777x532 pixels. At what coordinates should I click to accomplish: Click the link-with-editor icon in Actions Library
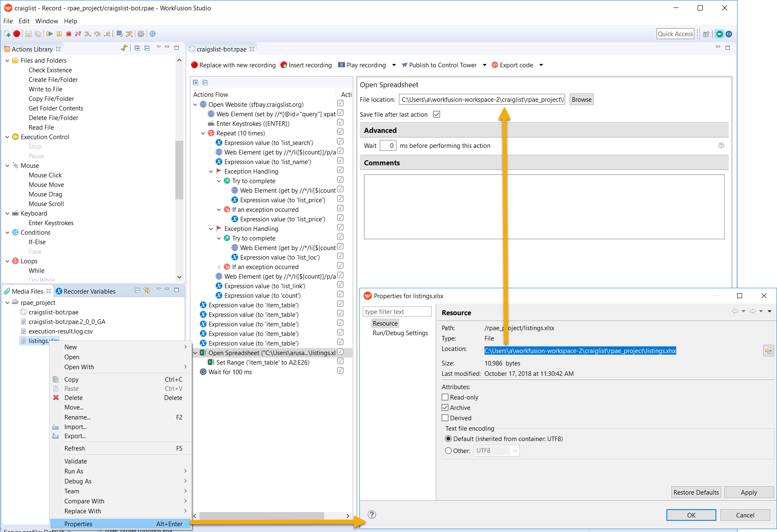[x=124, y=48]
